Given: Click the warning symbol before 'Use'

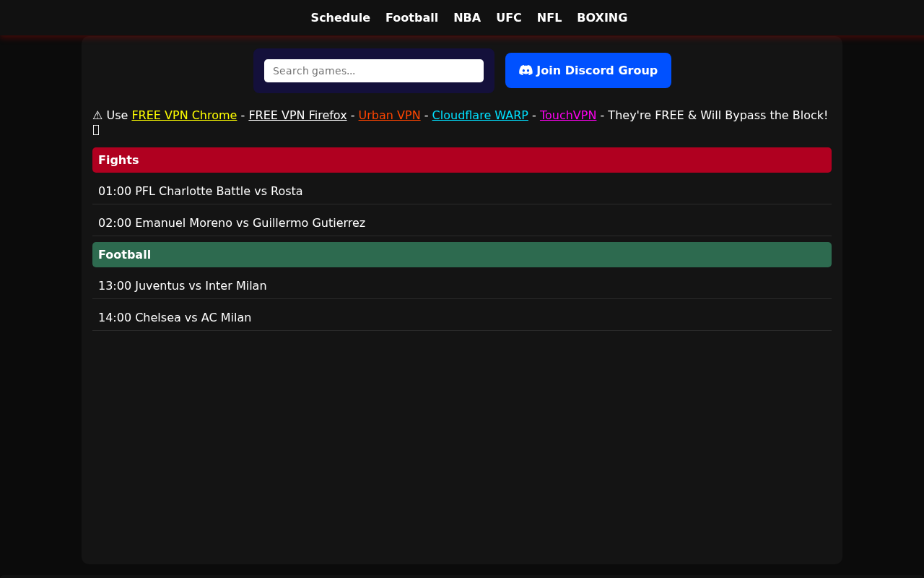Looking at the screenshot, I should [x=97, y=116].
